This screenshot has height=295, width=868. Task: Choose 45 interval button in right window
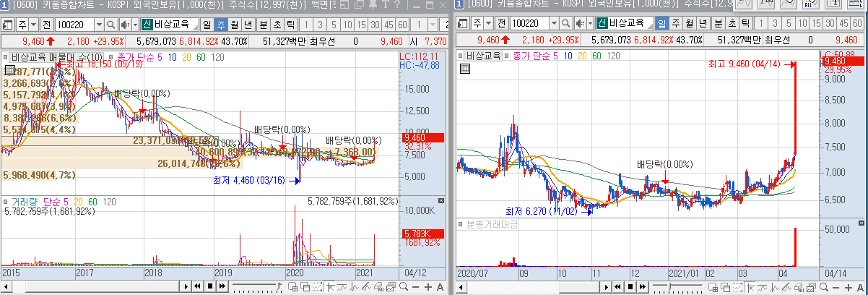pyautogui.click(x=843, y=24)
